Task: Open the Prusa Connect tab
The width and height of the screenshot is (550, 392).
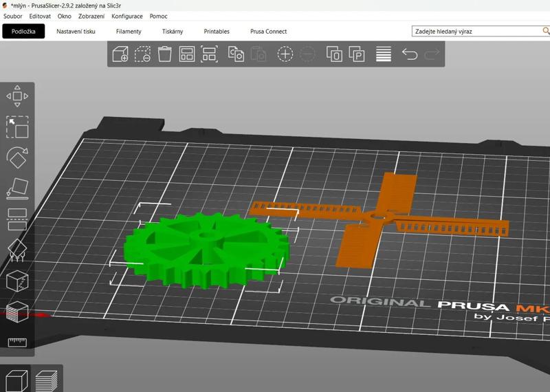Action: 267,32
